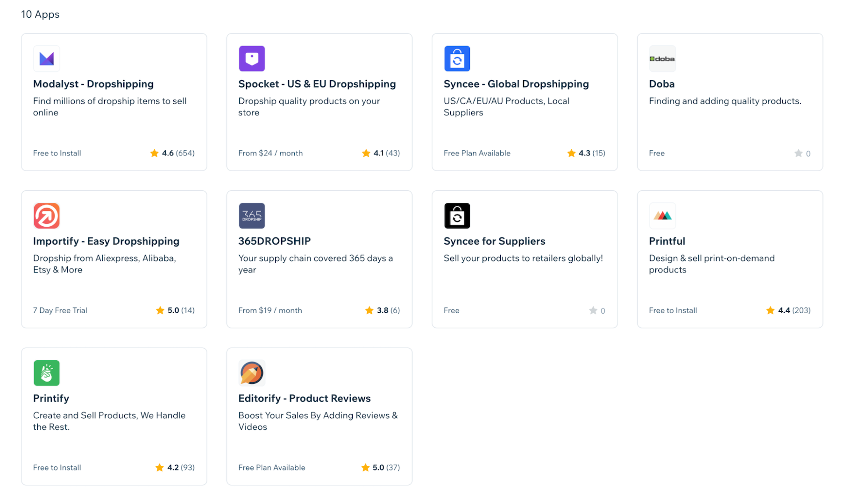Image resolution: width=852 pixels, height=504 pixels.
Task: Click the 10 Apps heading
Action: (40, 14)
